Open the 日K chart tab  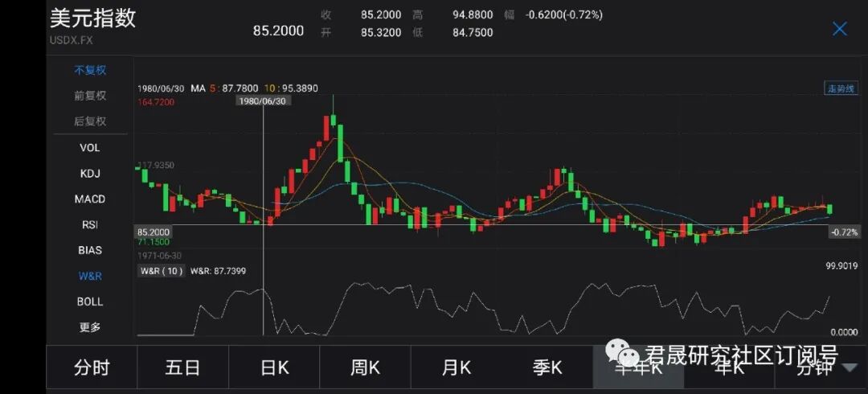274,367
